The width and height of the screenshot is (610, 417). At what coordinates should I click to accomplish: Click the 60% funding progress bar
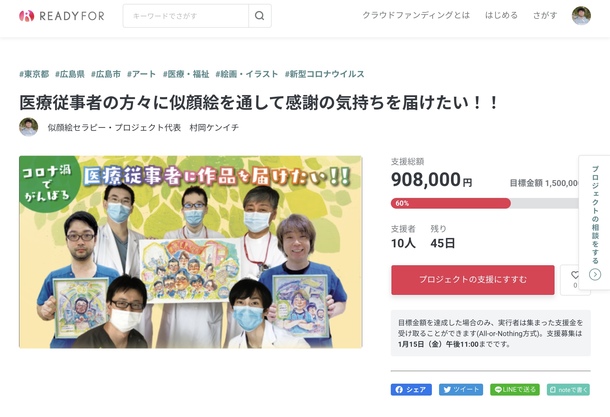[484, 203]
